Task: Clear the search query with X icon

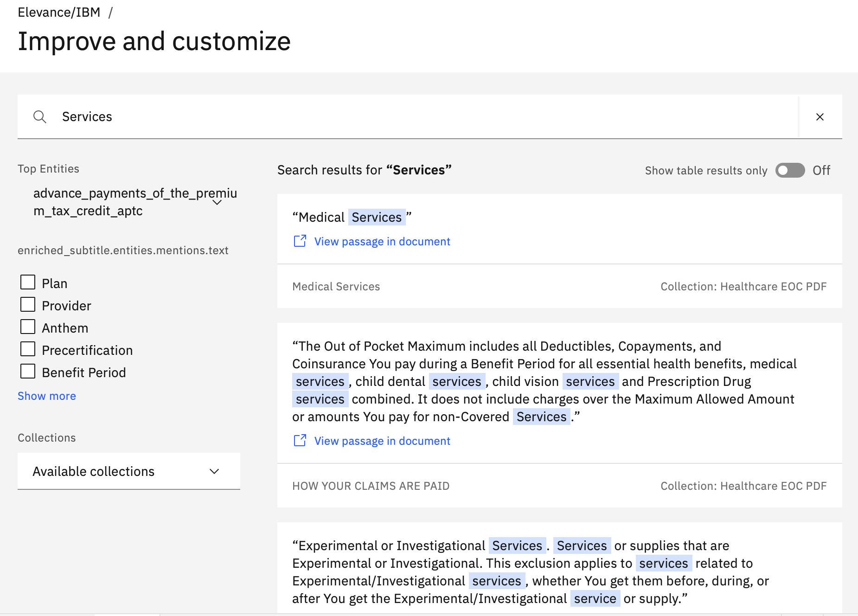Action: [x=820, y=117]
